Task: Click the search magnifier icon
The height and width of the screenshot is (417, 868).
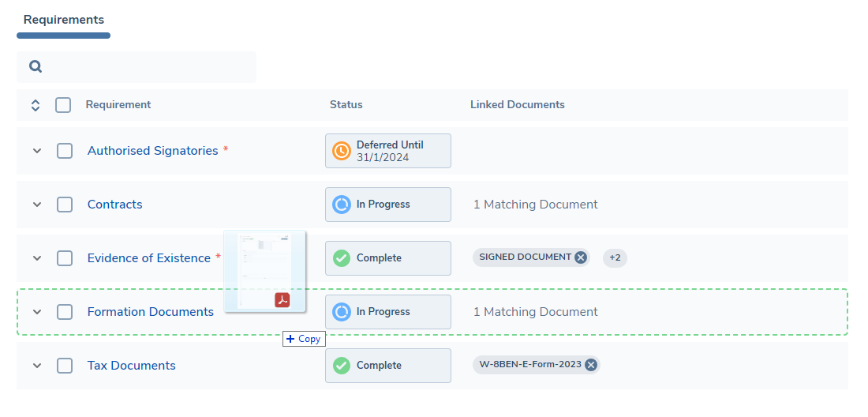Action: [36, 67]
